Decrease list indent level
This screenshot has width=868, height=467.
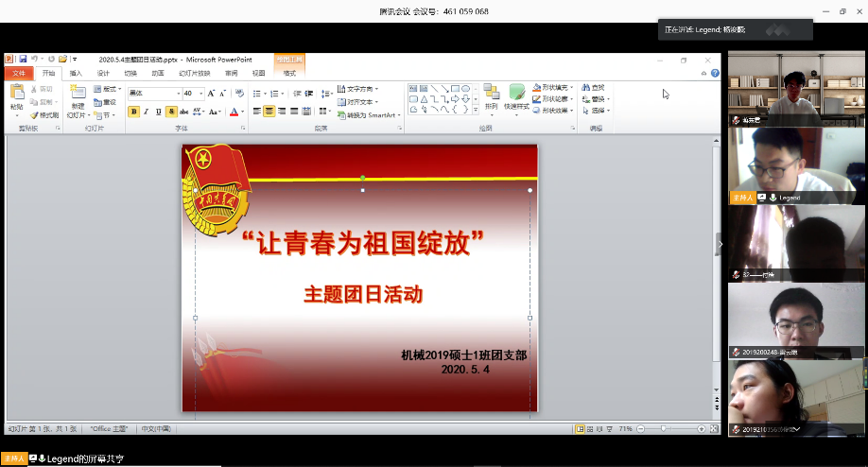pyautogui.click(x=297, y=94)
